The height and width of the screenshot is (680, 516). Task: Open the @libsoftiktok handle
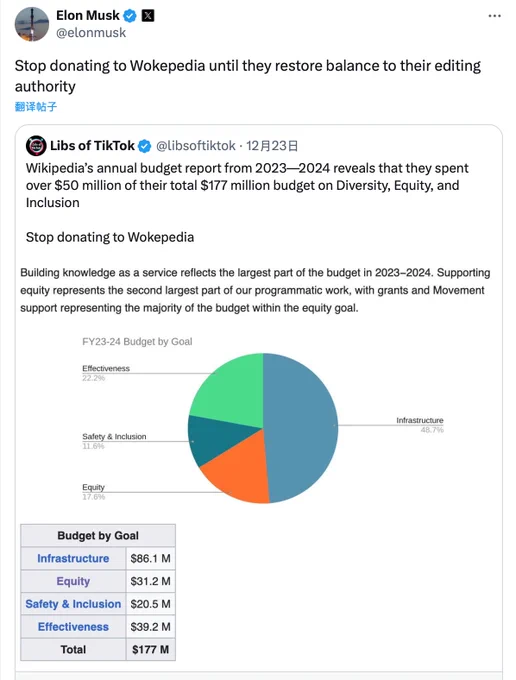point(196,146)
